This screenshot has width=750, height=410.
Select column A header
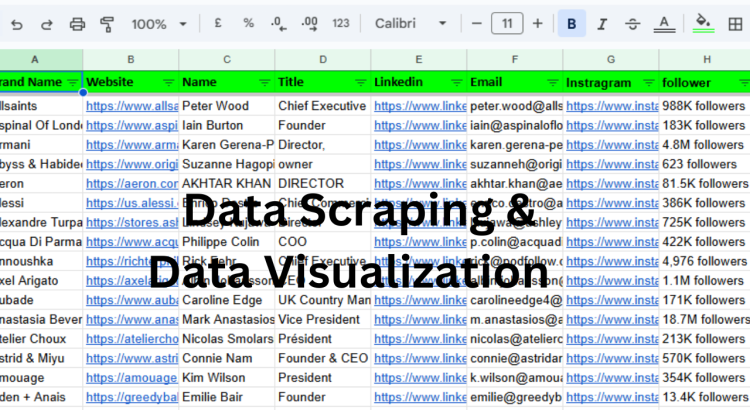[x=34, y=59]
